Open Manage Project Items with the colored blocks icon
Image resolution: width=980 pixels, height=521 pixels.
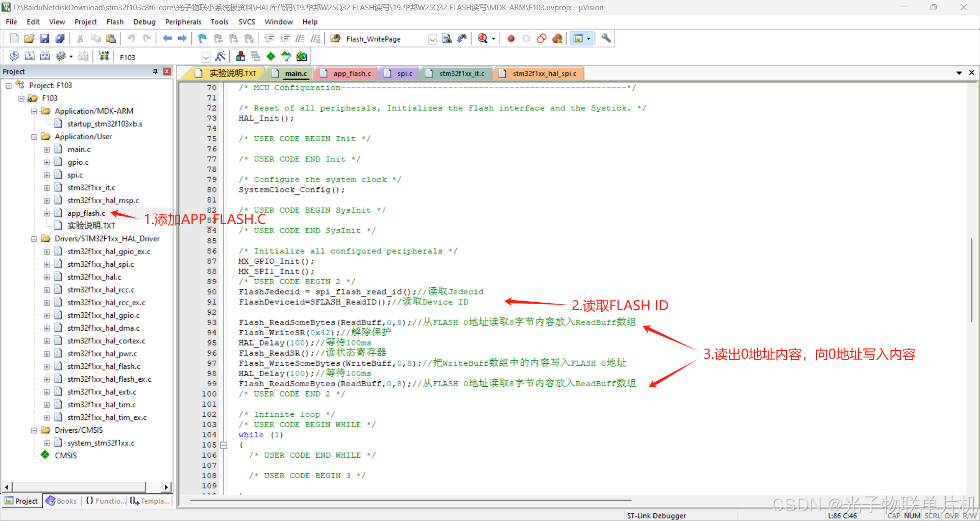pos(240,56)
